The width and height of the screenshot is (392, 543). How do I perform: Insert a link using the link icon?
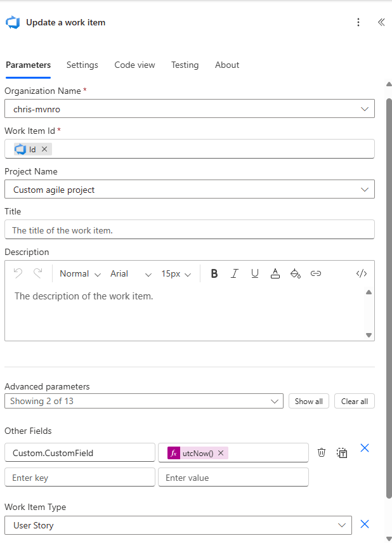click(316, 273)
